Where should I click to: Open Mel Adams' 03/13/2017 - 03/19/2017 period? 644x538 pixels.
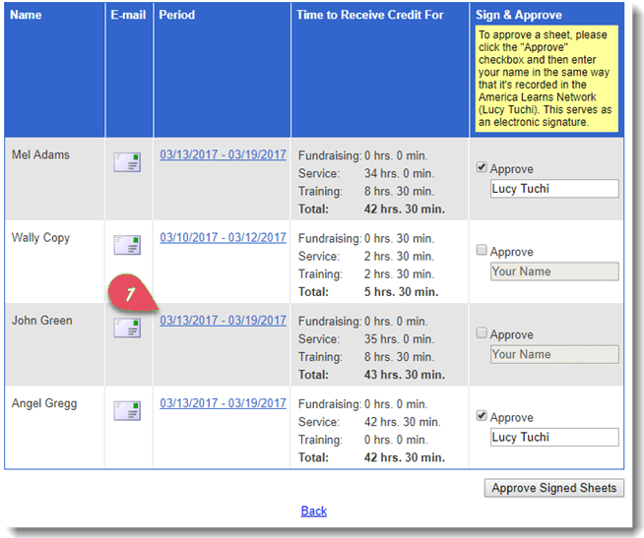223,155
